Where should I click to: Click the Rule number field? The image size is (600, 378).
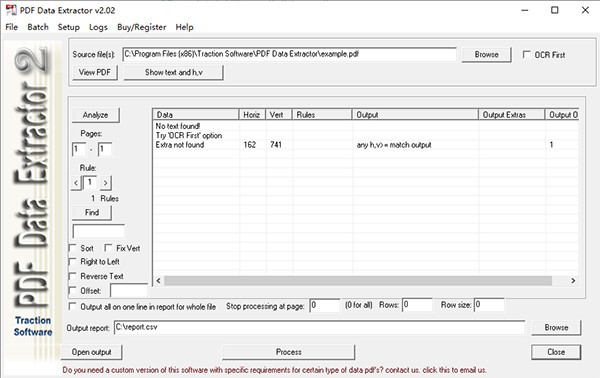[90, 182]
